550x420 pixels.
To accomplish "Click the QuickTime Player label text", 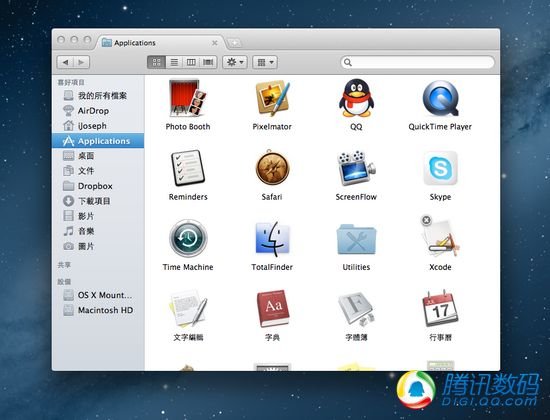I will (x=440, y=127).
